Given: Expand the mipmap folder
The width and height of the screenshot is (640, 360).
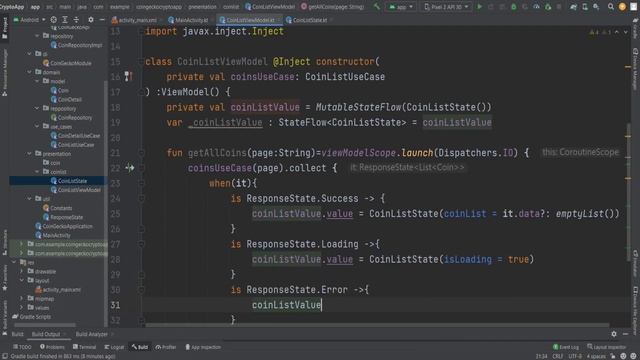Looking at the screenshot, I should pyautogui.click(x=22, y=298).
